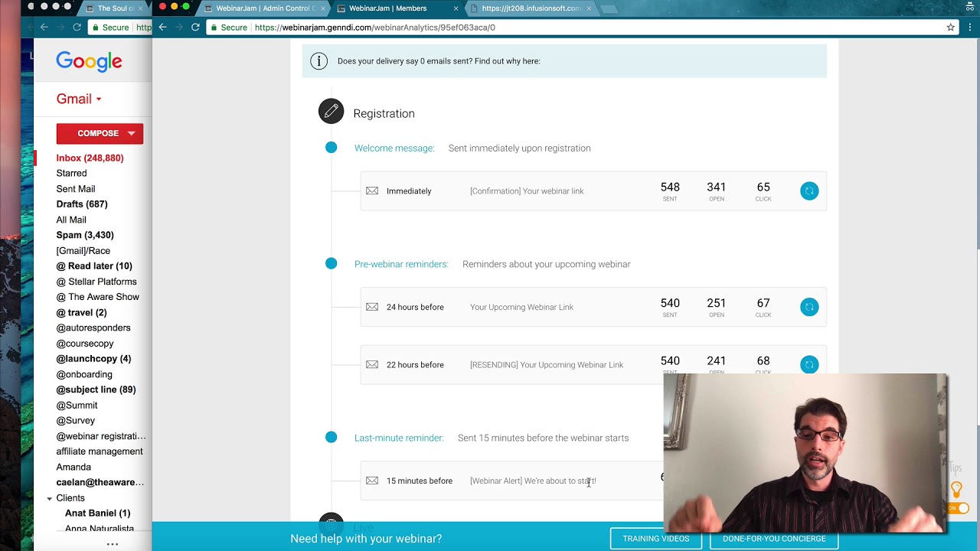Bookmark this page with the star icon

tap(951, 28)
